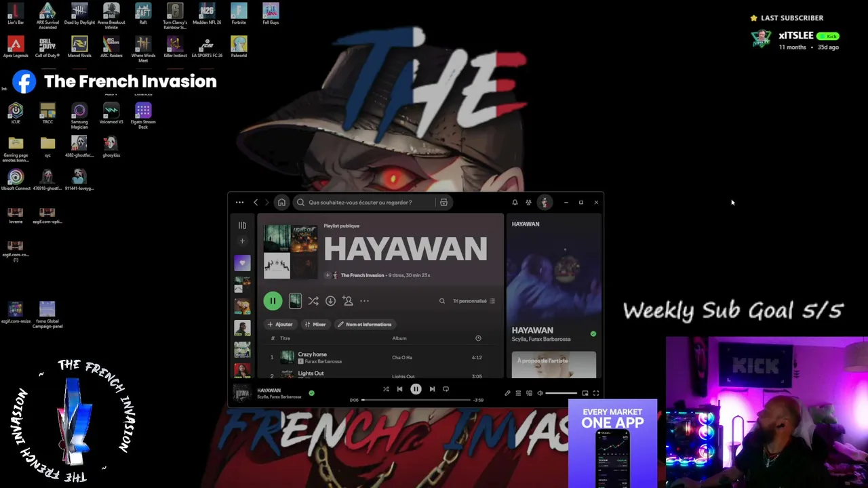
Task: Pause the HAYAWAN playlist with green button
Action: coord(273,301)
